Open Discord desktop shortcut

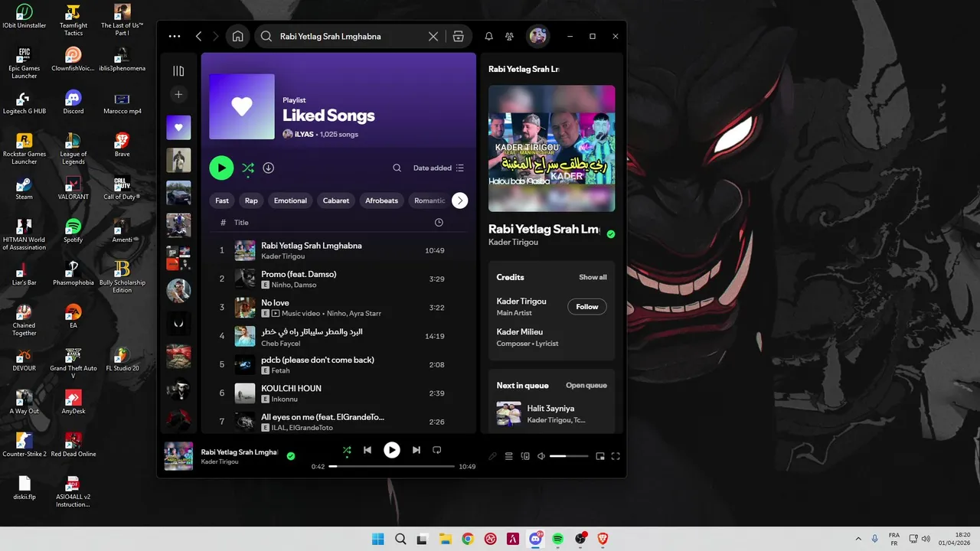[x=73, y=102]
